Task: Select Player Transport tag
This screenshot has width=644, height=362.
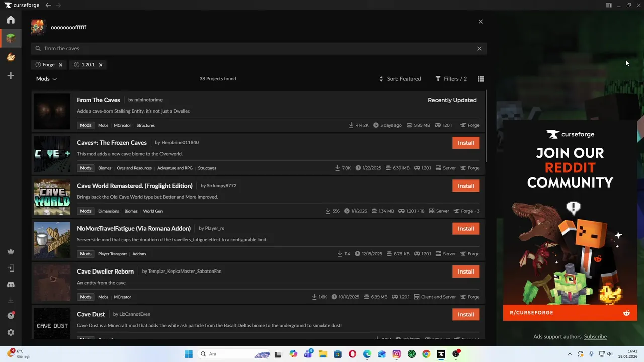Action: pos(113,254)
